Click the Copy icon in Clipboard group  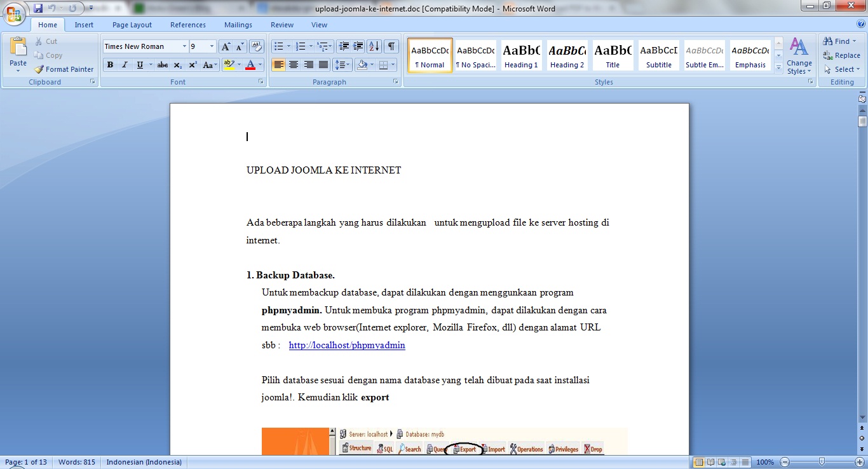point(48,55)
